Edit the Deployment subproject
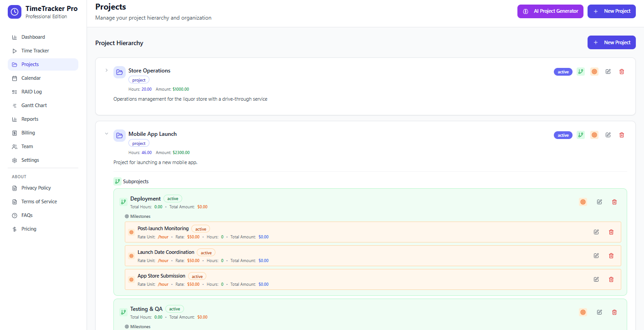Viewport: 644px width, 330px height. click(x=599, y=201)
